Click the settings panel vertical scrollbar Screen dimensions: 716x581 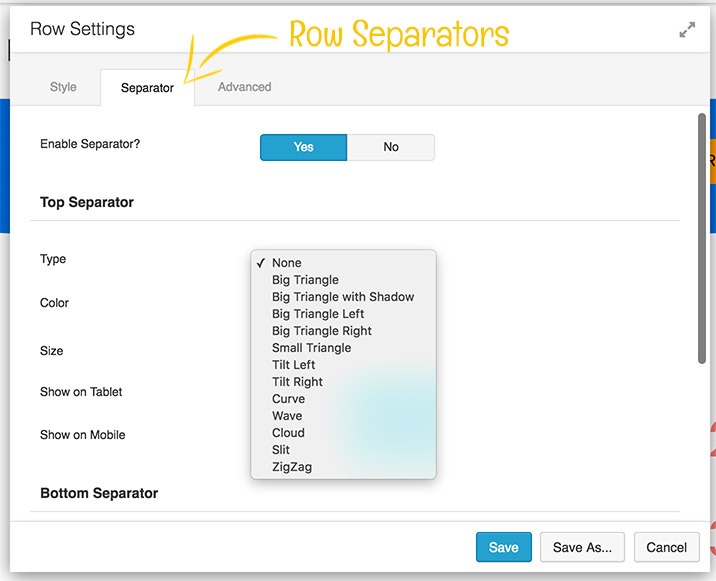701,240
